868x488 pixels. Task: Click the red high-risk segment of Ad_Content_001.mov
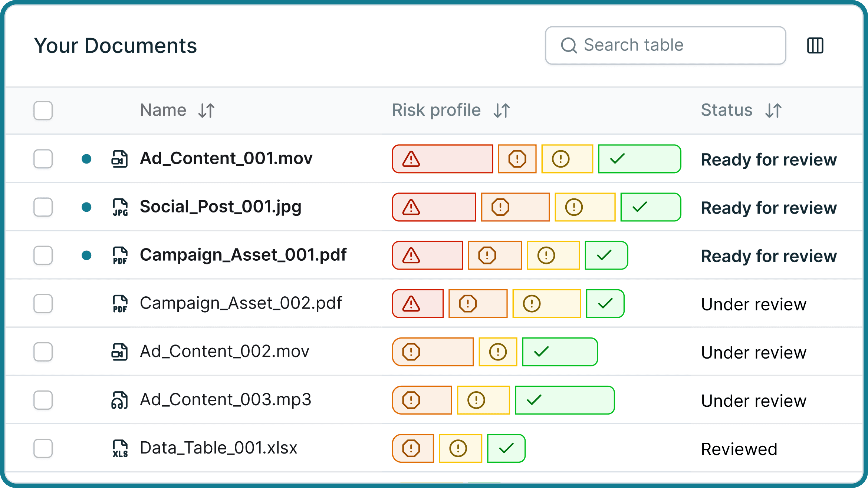(x=442, y=159)
